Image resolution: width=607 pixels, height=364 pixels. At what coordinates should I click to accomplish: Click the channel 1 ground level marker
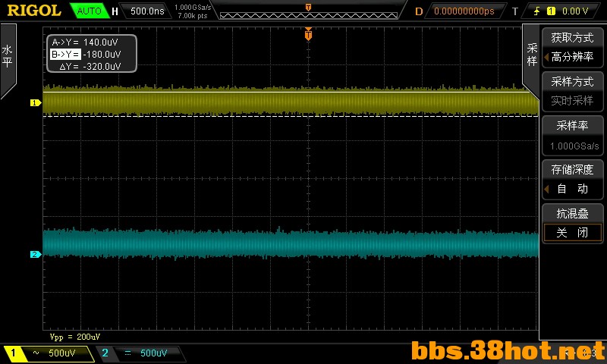(36, 103)
